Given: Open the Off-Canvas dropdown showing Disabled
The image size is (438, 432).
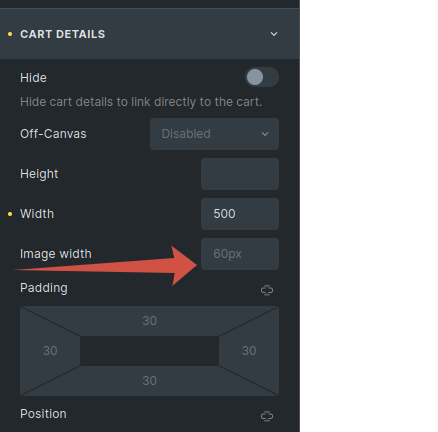Looking at the screenshot, I should coord(214,134).
